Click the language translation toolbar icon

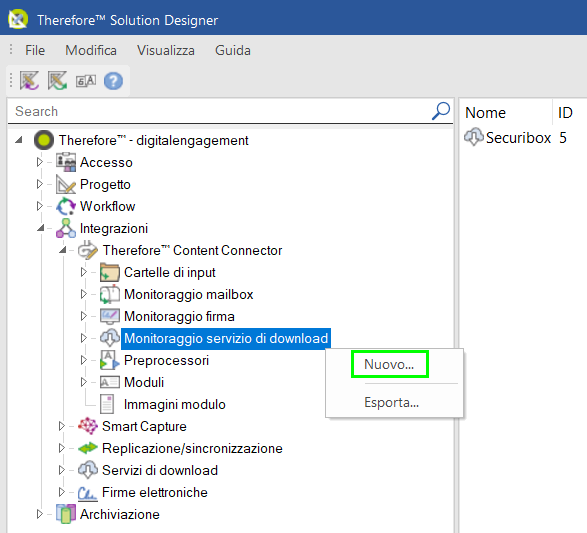86,81
